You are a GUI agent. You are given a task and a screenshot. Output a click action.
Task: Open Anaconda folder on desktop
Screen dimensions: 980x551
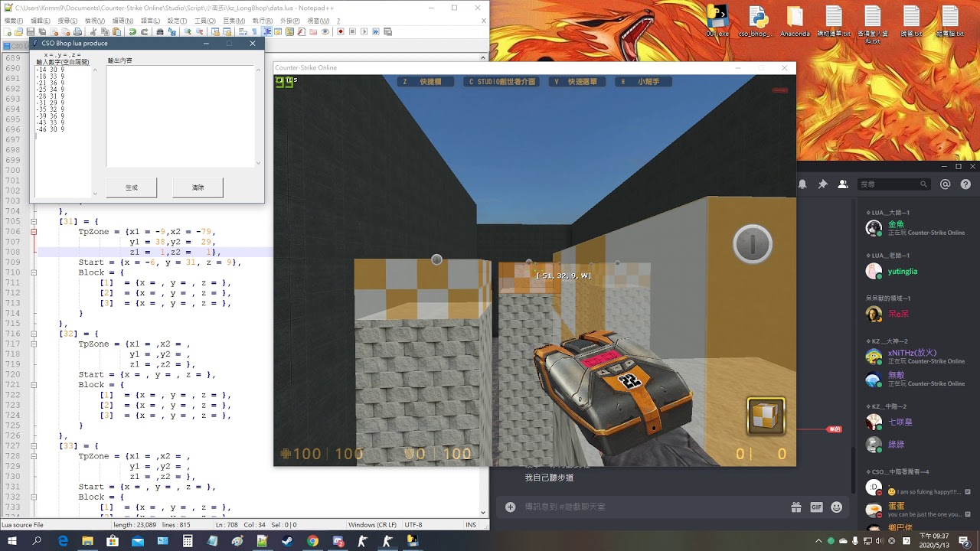795,21
